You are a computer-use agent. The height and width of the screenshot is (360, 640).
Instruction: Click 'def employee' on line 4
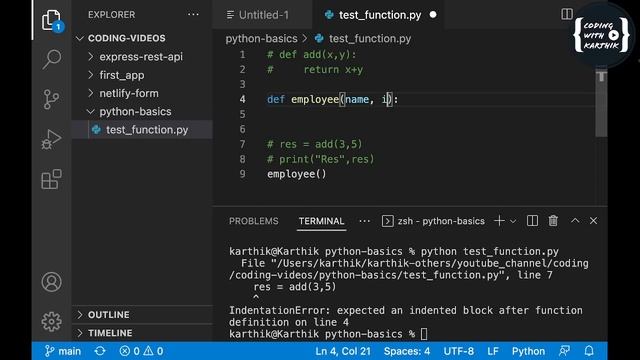[303, 99]
